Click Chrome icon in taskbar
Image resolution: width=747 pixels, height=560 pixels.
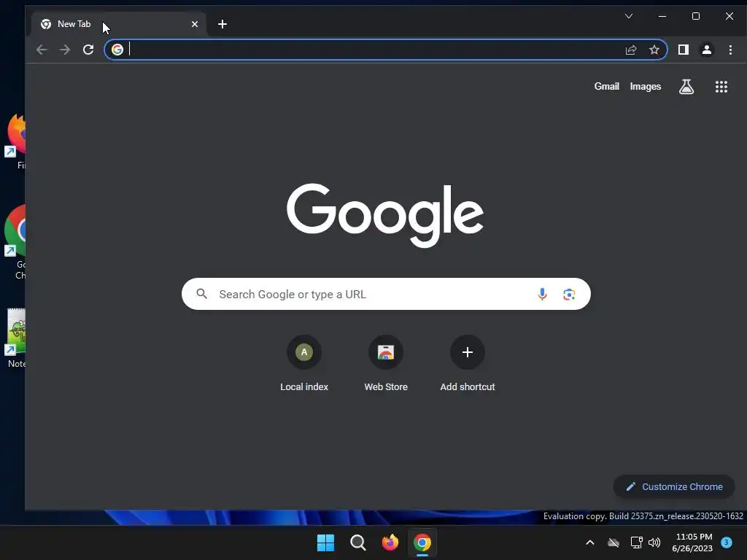coord(422,542)
